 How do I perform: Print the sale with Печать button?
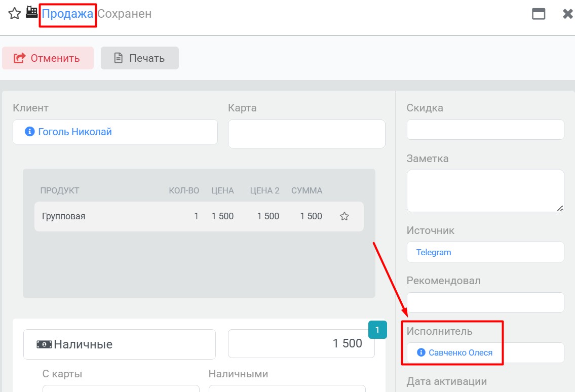(x=140, y=58)
